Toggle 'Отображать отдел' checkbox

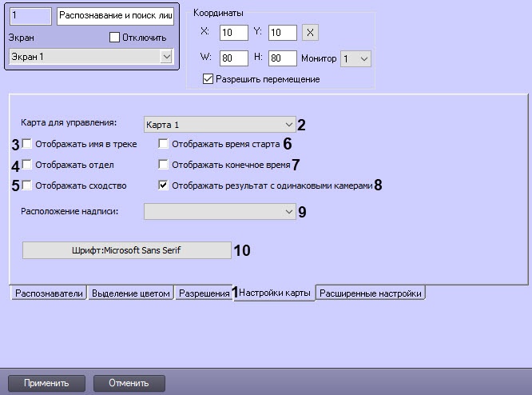pos(28,166)
